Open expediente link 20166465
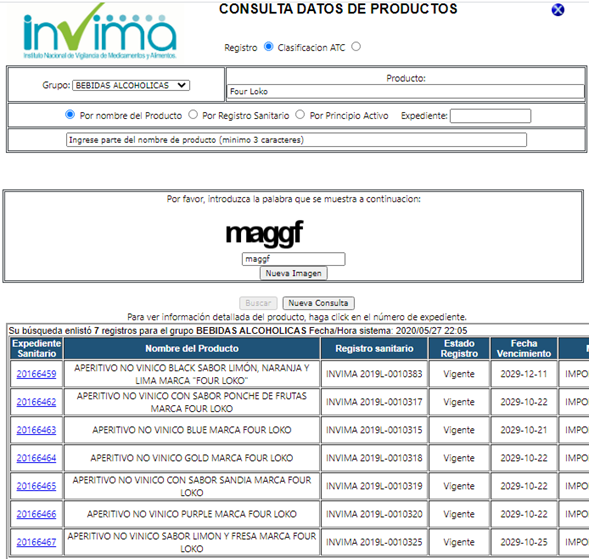Screen dimensions: 589x559 click(36, 486)
